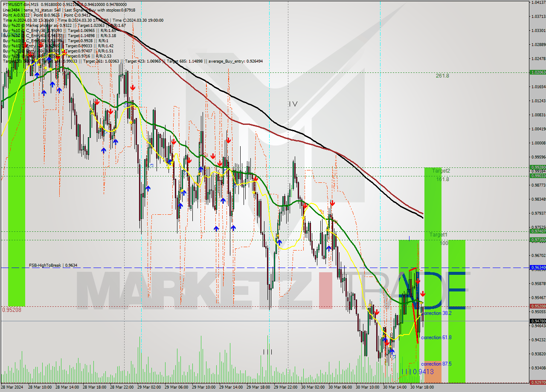Click the row with Target:0.9716 R/R:2.53
Screen dimensions: 546x392
[x=57, y=56]
